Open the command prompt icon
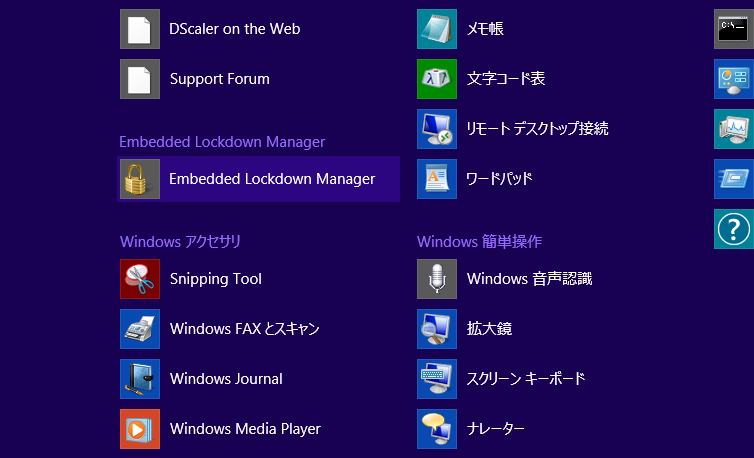The image size is (754, 458). tap(734, 29)
